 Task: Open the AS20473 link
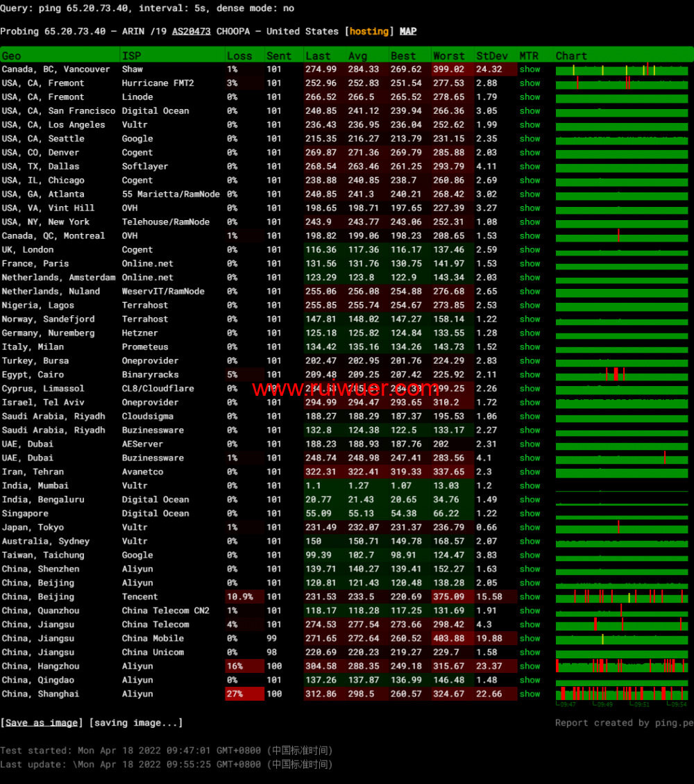click(x=191, y=31)
